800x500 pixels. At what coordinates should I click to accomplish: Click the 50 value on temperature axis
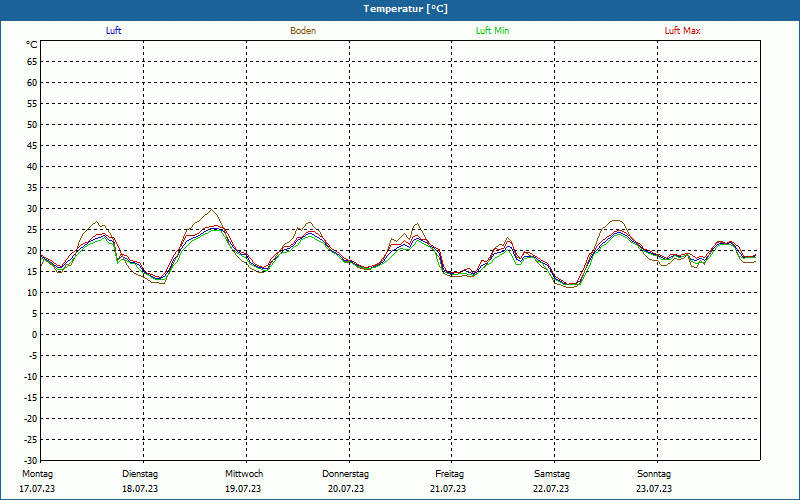coord(32,124)
